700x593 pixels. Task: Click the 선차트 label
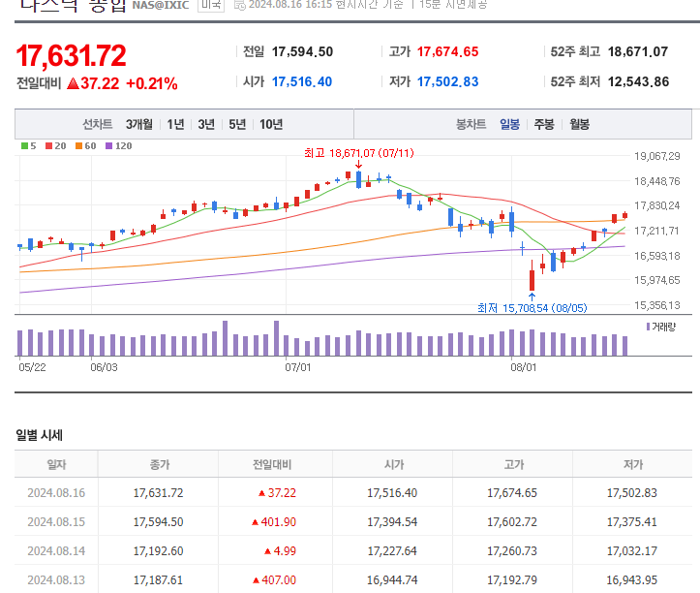coord(98,124)
